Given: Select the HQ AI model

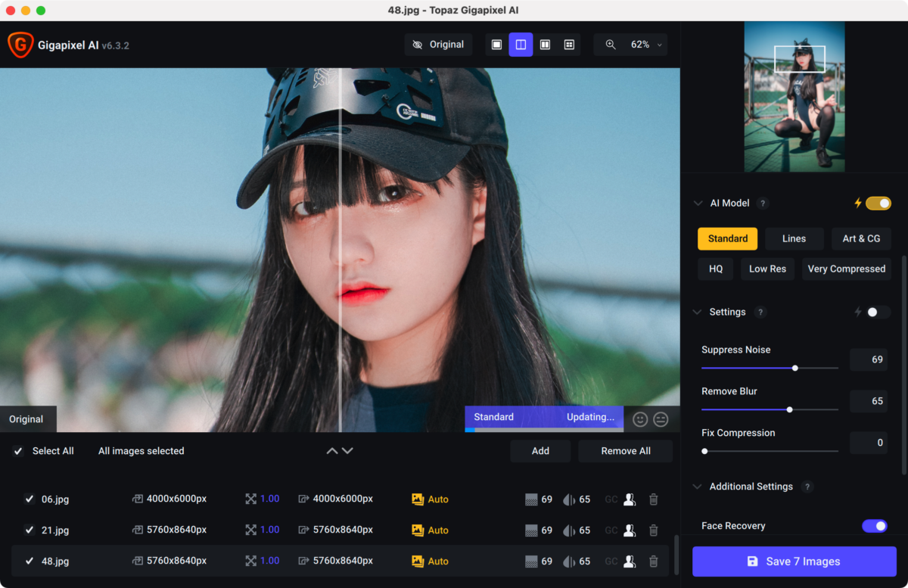Looking at the screenshot, I should coord(716,269).
